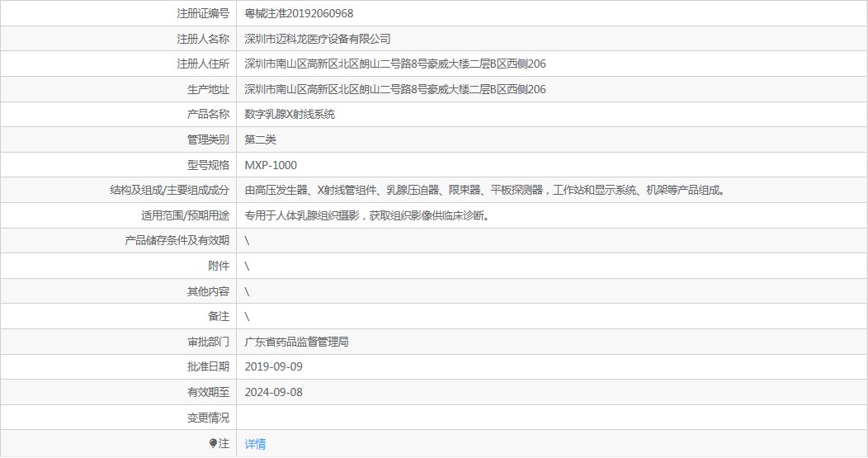Image resolution: width=868 pixels, height=458 pixels.
Task: Click the 产品储存条件及有效期 label
Action: click(x=177, y=240)
